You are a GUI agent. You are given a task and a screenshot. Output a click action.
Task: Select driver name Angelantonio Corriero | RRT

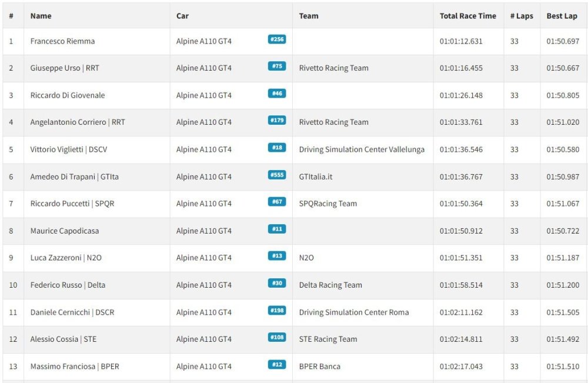point(78,122)
